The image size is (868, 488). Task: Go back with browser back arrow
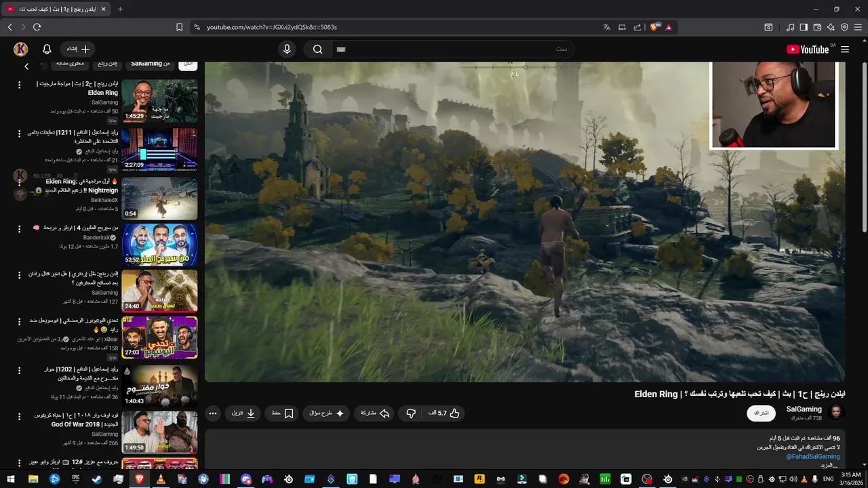coord(9,27)
